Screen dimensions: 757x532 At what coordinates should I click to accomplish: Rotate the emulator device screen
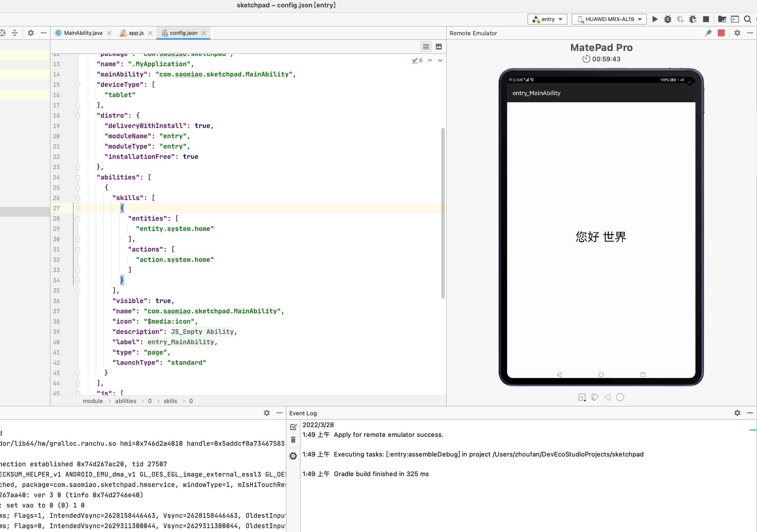(x=594, y=397)
